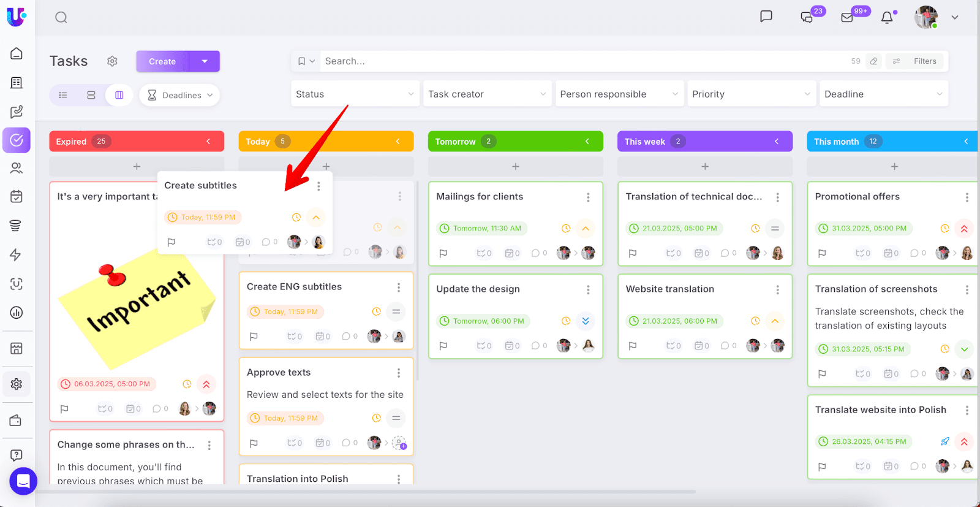Click the Create button

pyautogui.click(x=162, y=61)
